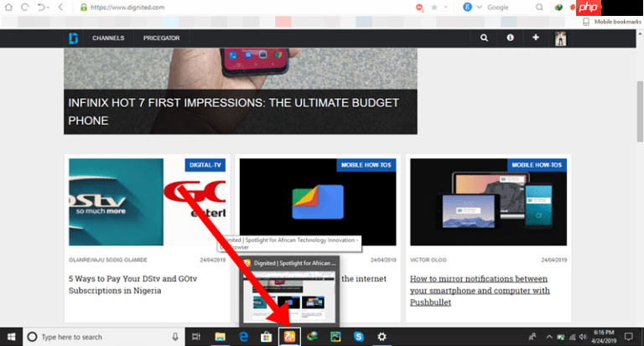The width and height of the screenshot is (644, 346).
Task: Open Skype from the taskbar
Action: (359, 337)
